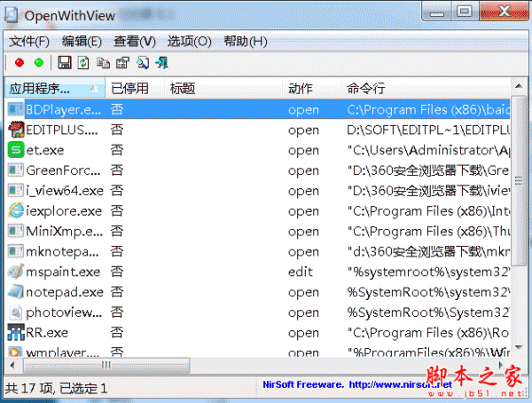The image size is (532, 403).
Task: Click the MiniXmp.e... row icon
Action: pos(16,231)
